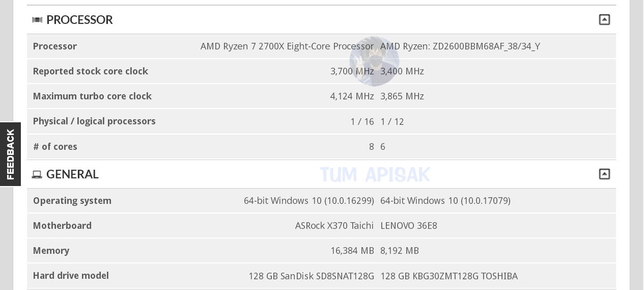Collapse the GENERAL section

click(x=604, y=174)
